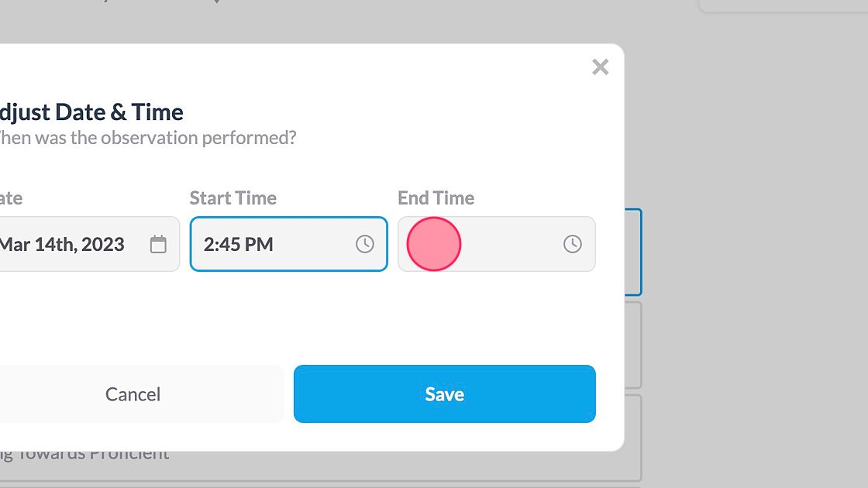The width and height of the screenshot is (868, 488).
Task: Open the time selector for the end time
Action: (573, 244)
